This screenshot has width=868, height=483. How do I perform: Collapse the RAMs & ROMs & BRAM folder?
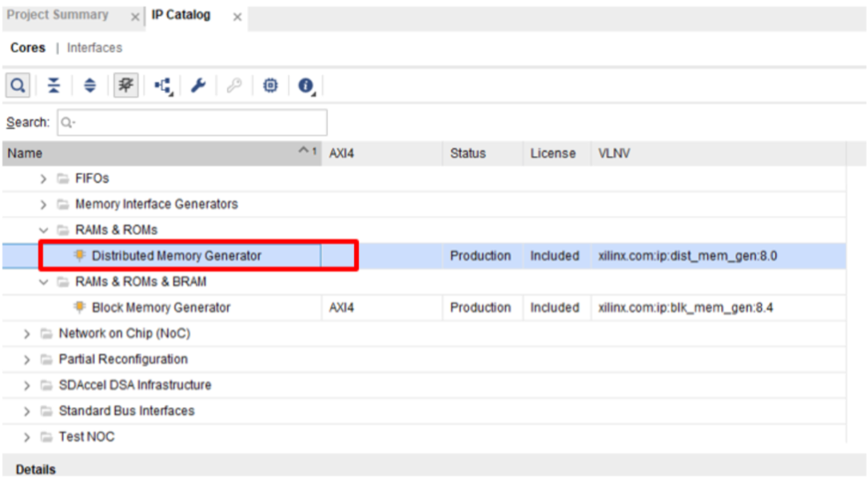(x=44, y=282)
